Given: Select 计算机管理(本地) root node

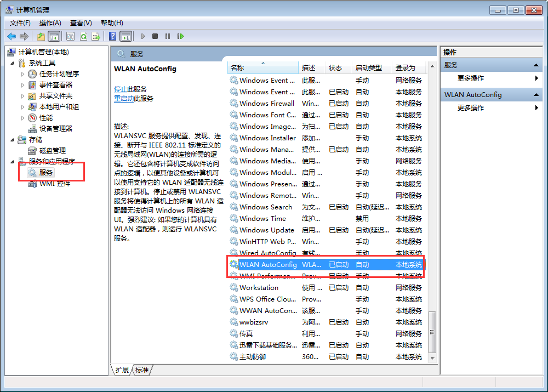Looking at the screenshot, I should pos(43,52).
